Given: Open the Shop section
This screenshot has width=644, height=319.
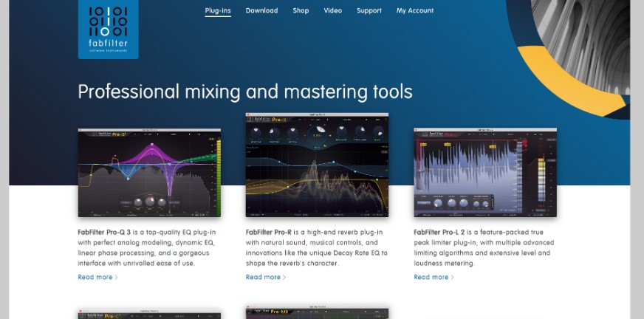Looking at the screenshot, I should pos(301,10).
